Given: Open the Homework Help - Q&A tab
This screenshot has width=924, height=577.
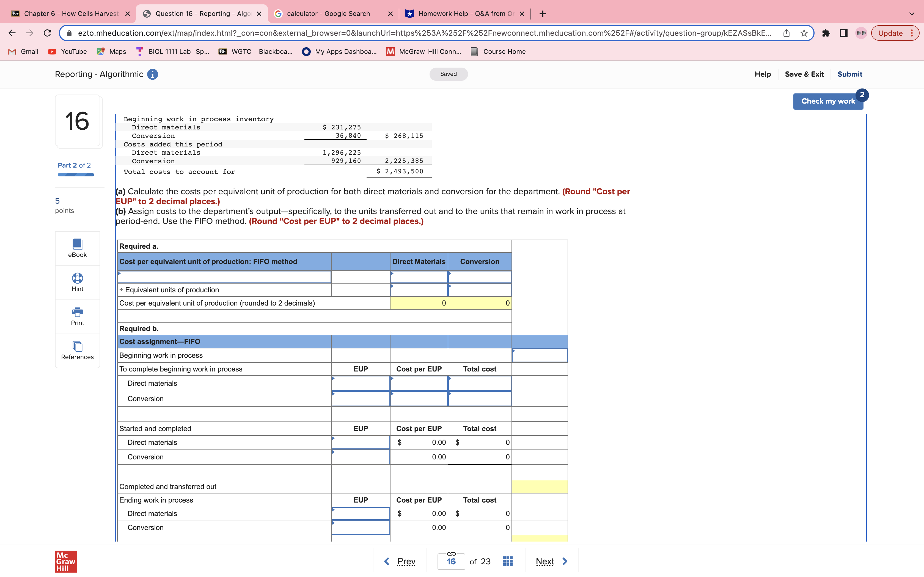Looking at the screenshot, I should pyautogui.click(x=460, y=13).
